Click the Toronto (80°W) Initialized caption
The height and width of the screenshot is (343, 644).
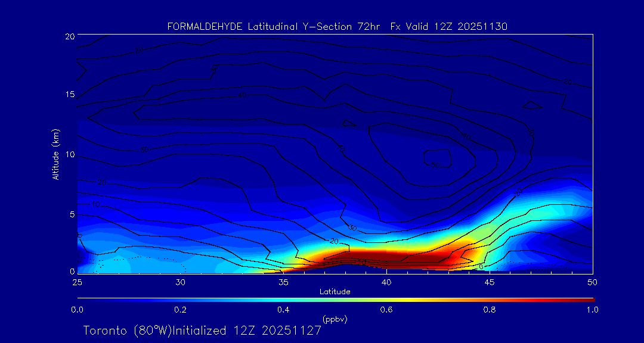tap(202, 330)
